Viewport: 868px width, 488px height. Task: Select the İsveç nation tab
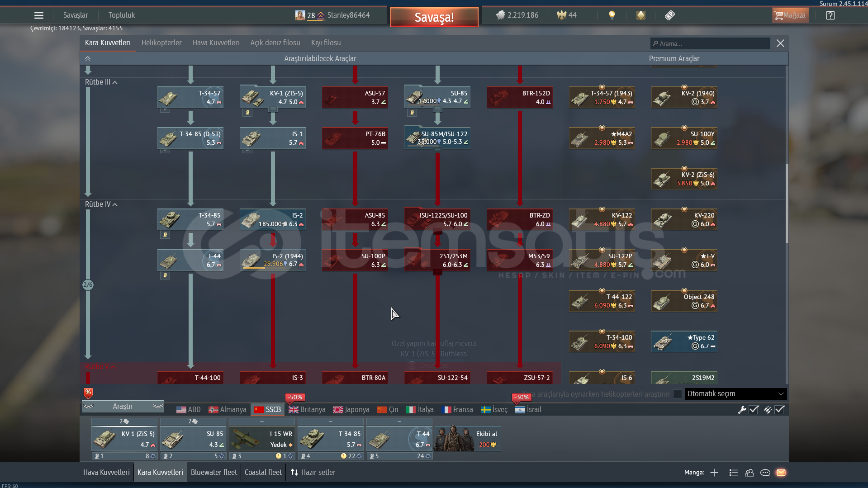[494, 410]
